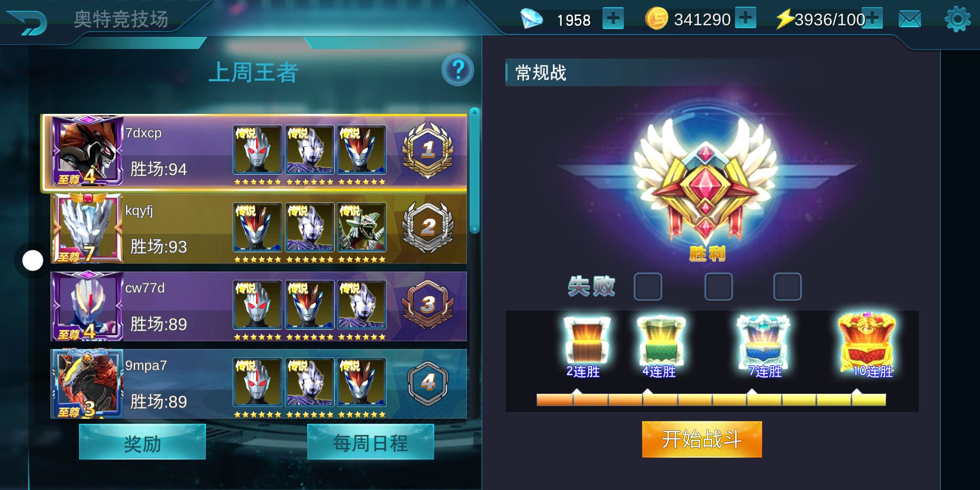The width and height of the screenshot is (980, 490).
Task: Select rank 2 player kqyfj's avatar
Action: click(x=87, y=229)
